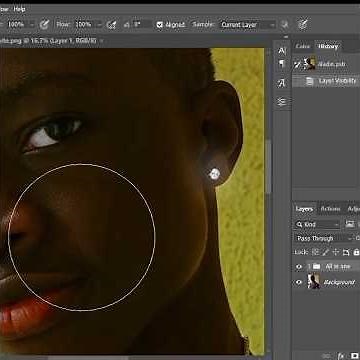Hide the group layer via eye icon

[299, 266]
